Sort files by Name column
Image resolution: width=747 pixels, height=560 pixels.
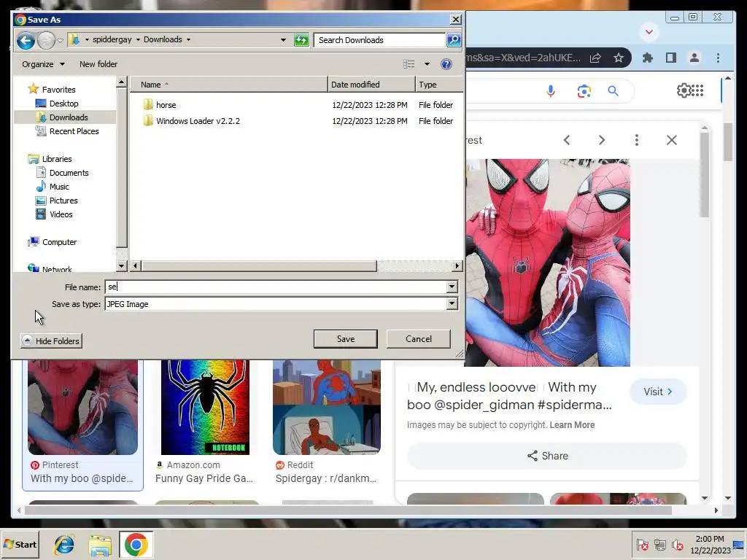228,85
